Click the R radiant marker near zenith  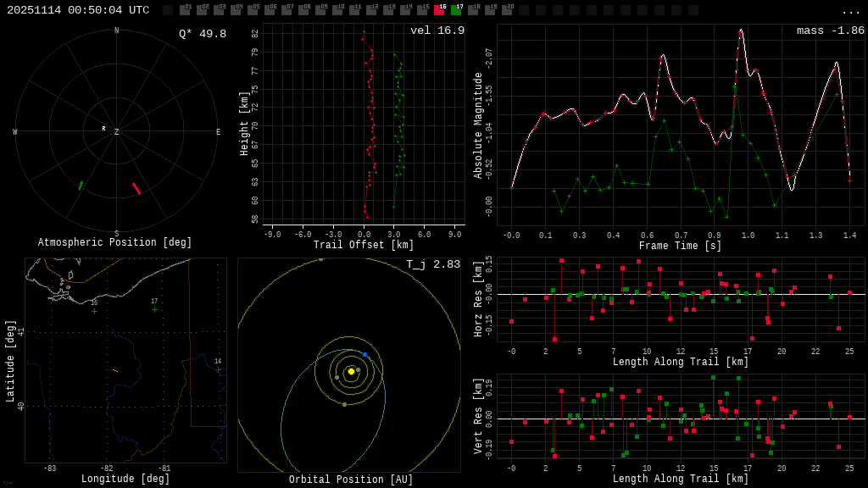click(103, 129)
